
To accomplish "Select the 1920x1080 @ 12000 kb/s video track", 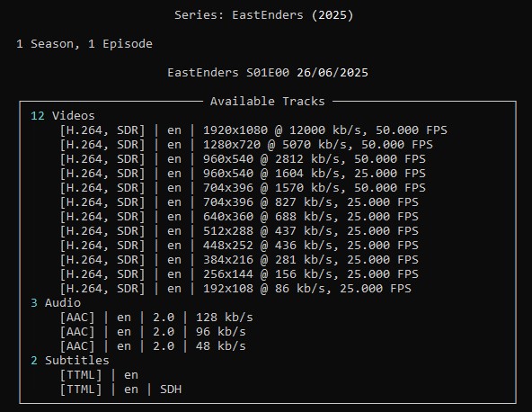I will pos(253,130).
